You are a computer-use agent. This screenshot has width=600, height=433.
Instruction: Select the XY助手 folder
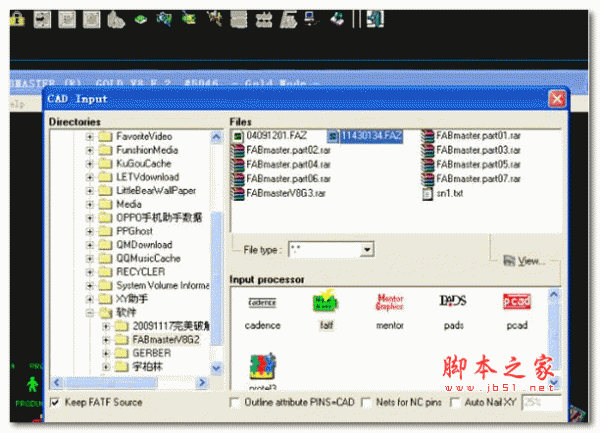[x=132, y=299]
